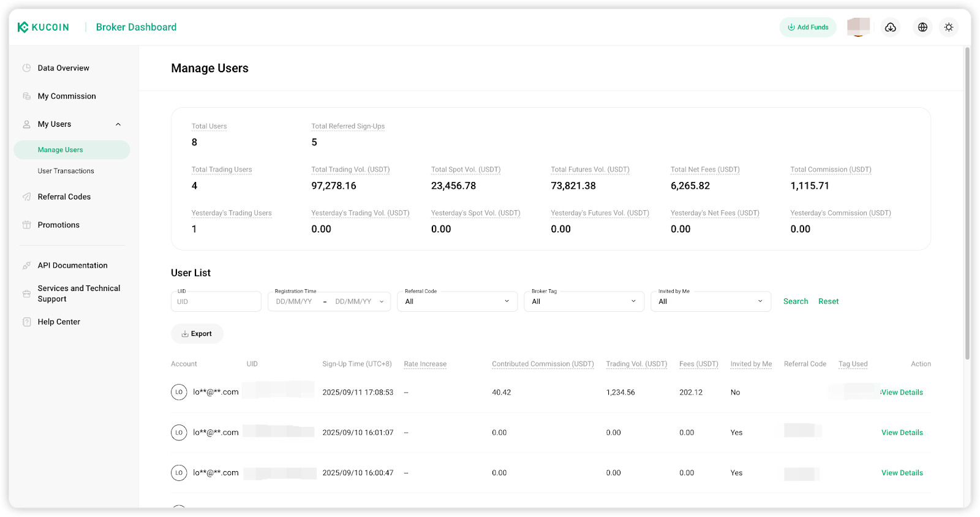
Task: Open the Referral Code dropdown
Action: point(457,301)
